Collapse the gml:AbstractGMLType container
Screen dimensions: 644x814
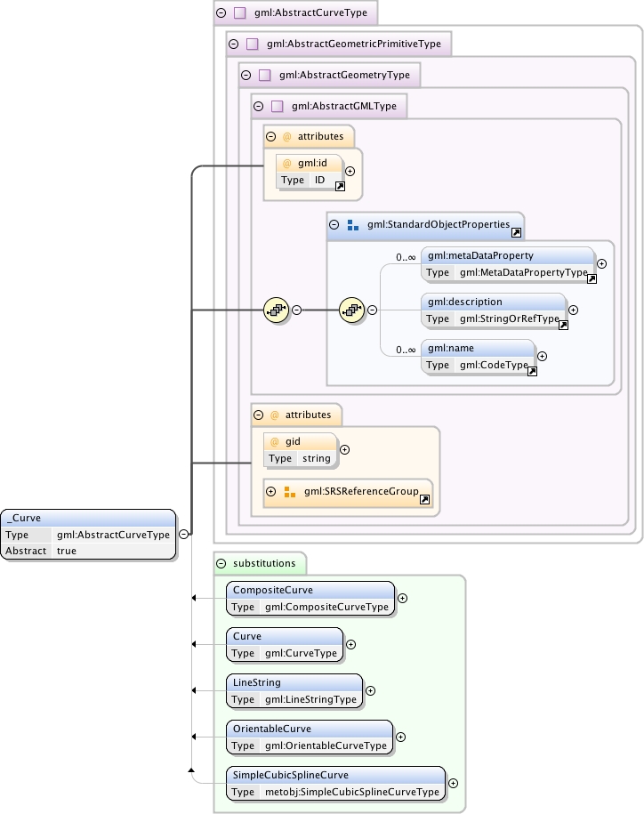(x=259, y=107)
